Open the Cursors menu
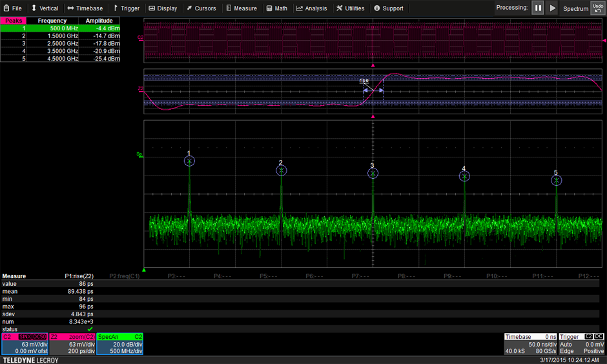This screenshot has width=607, height=364. click(201, 8)
